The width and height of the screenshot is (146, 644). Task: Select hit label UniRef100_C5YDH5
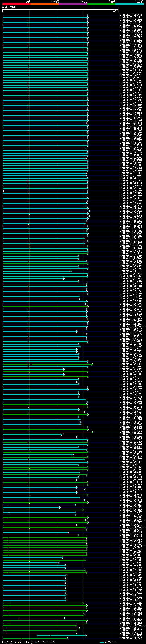click(131, 417)
